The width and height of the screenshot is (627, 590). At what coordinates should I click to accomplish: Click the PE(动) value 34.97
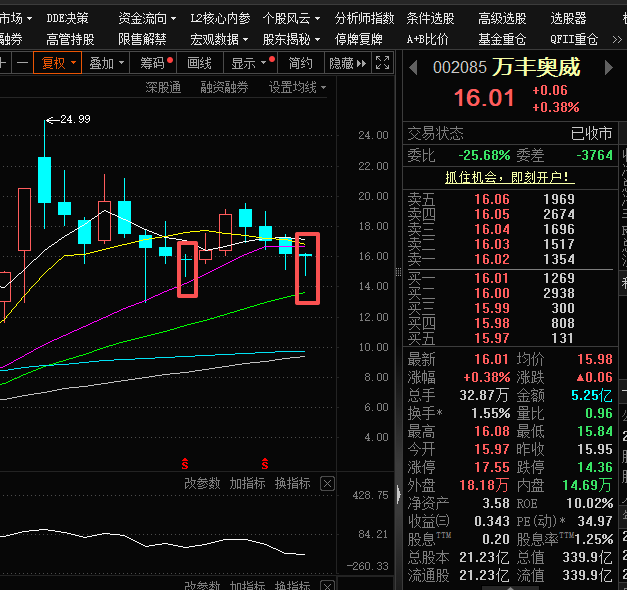point(595,521)
